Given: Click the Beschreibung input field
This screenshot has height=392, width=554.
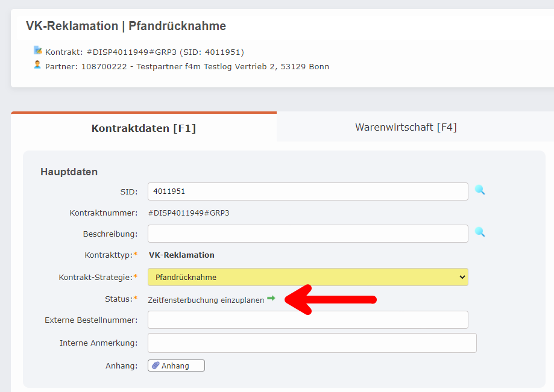Looking at the screenshot, I should [x=307, y=233].
